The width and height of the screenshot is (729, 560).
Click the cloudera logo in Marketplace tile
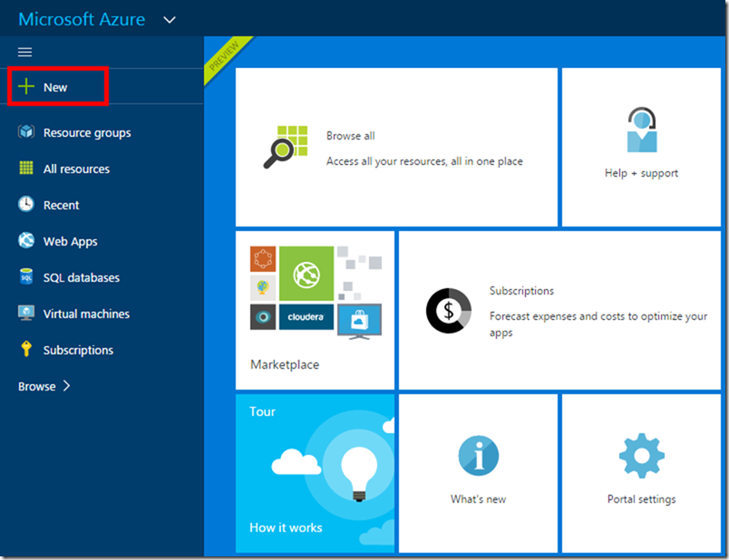(x=306, y=317)
